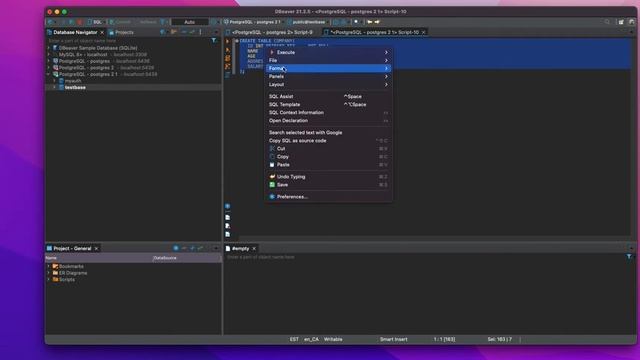Viewport: 640px width, 360px height.
Task: Select SQL Context Information entry
Action: click(x=329, y=112)
